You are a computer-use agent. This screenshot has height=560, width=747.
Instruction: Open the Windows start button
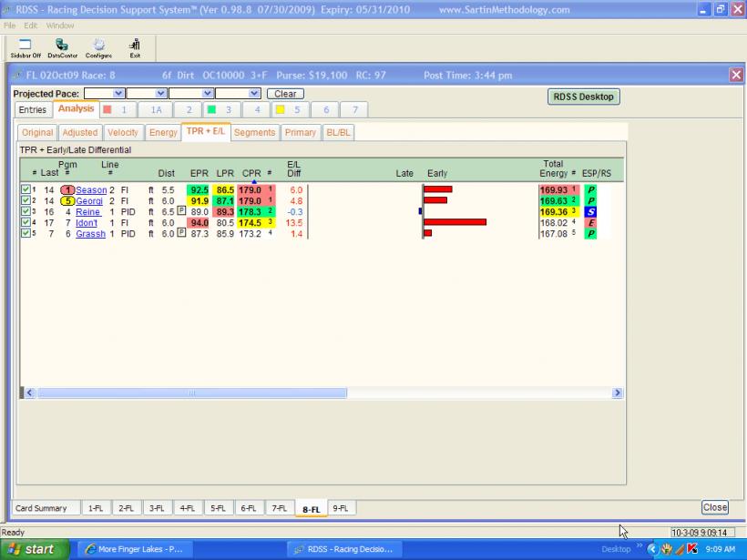(35, 549)
